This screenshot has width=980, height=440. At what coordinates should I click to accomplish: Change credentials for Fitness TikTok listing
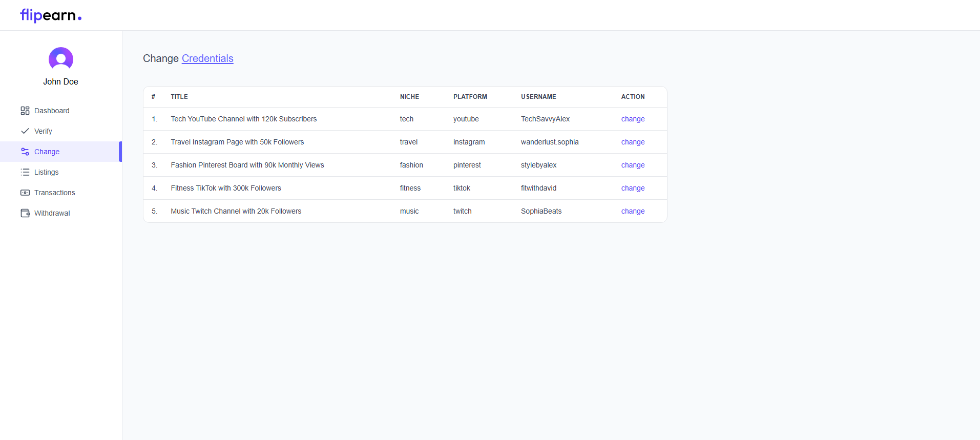(x=633, y=188)
